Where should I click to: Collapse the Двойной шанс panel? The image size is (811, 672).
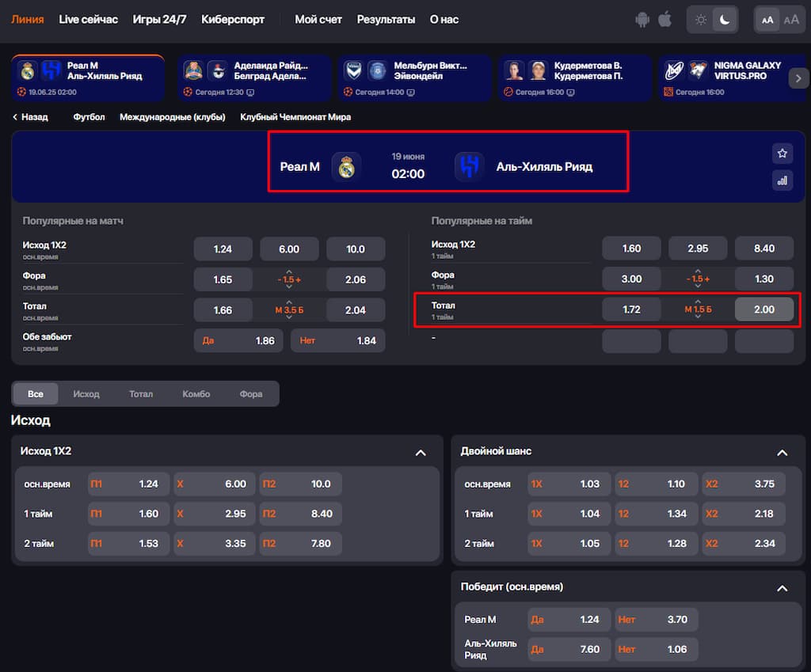pyautogui.click(x=782, y=453)
